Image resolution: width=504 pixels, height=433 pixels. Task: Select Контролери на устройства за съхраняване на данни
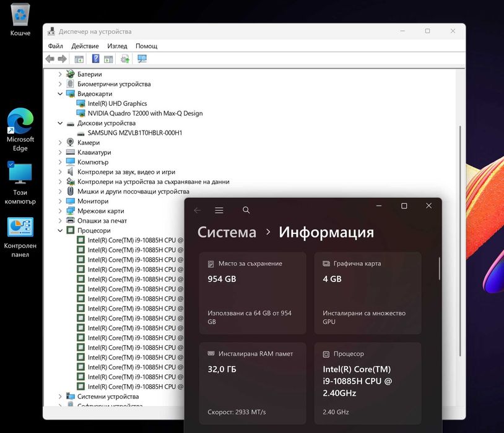(x=154, y=182)
